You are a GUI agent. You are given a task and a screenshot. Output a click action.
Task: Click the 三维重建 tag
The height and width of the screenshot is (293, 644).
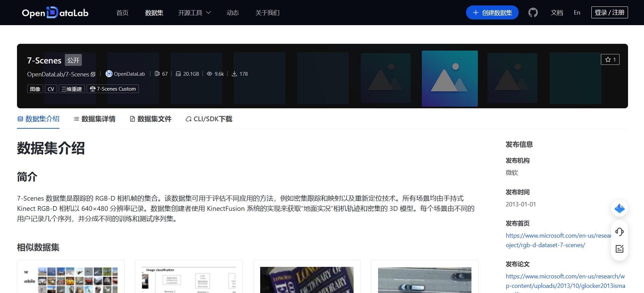[72, 89]
